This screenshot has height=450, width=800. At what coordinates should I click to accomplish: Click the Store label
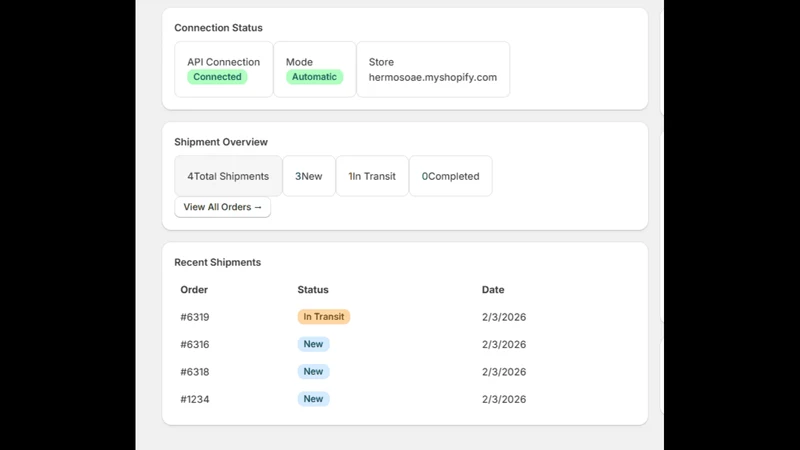[x=381, y=62]
